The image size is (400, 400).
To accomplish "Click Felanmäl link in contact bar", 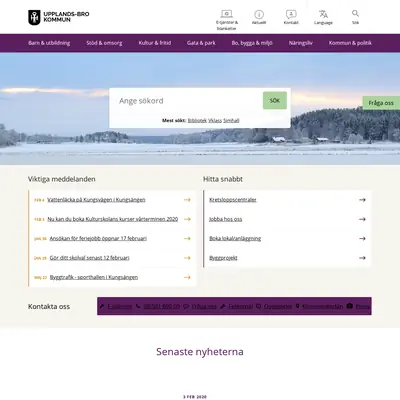I will pos(240,306).
